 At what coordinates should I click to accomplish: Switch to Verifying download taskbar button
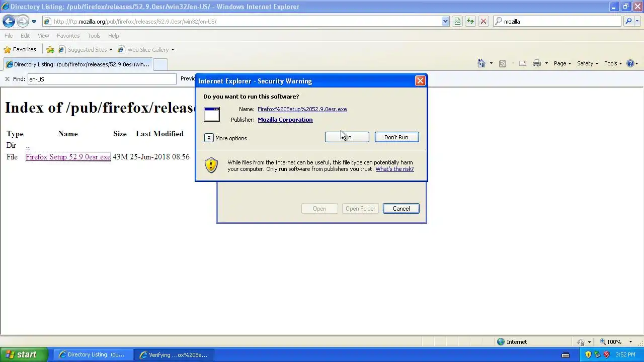point(173,354)
